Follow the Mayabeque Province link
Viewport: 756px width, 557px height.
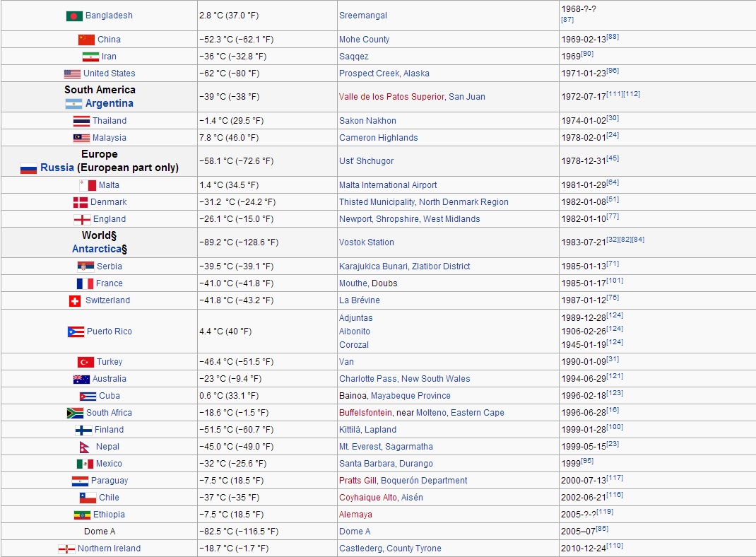coord(411,395)
